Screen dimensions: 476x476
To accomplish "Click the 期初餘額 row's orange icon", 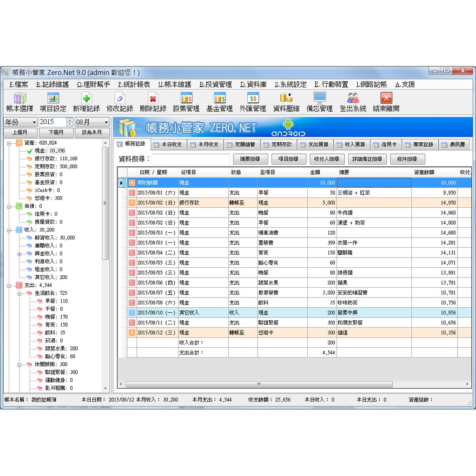I will (132, 183).
